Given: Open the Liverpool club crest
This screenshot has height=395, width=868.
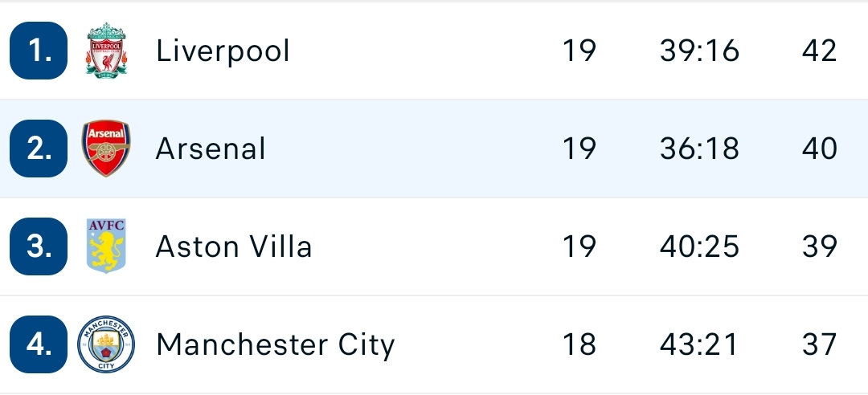Looking at the screenshot, I should tap(106, 51).
